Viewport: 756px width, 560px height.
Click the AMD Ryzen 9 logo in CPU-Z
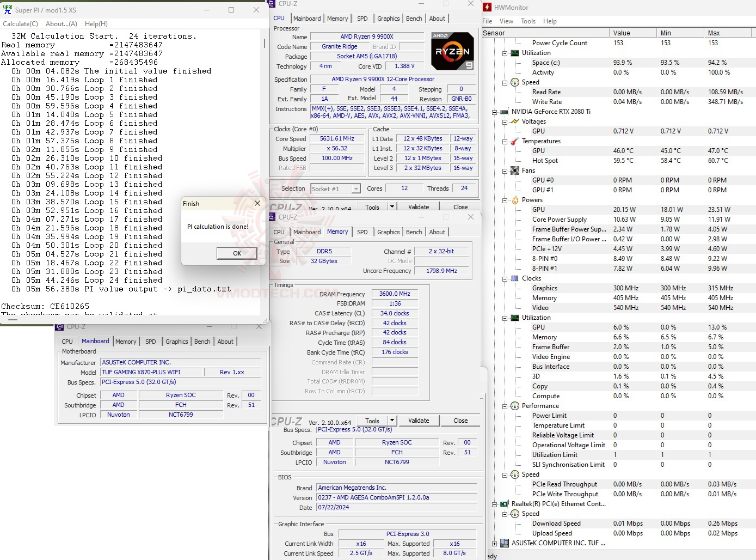tap(452, 51)
